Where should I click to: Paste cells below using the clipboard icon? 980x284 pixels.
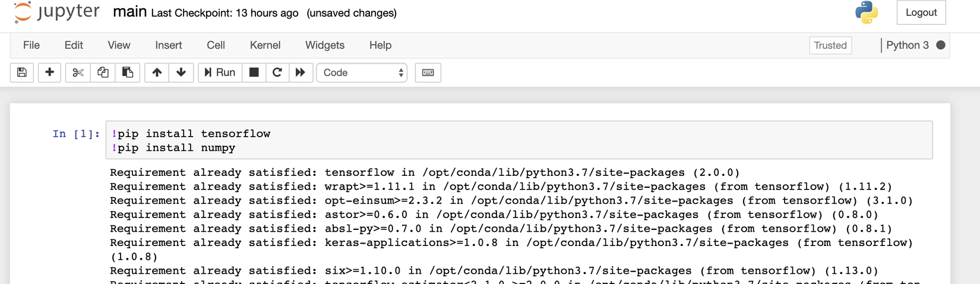point(127,72)
